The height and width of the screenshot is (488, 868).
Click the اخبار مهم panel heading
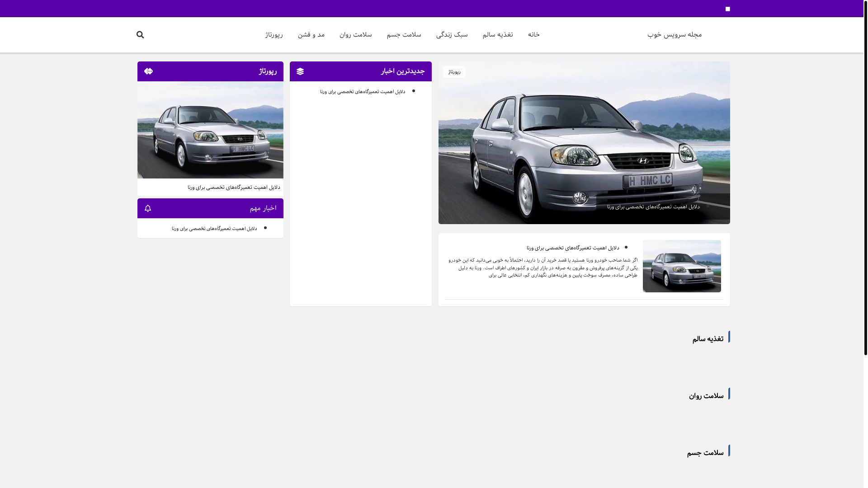pos(263,208)
